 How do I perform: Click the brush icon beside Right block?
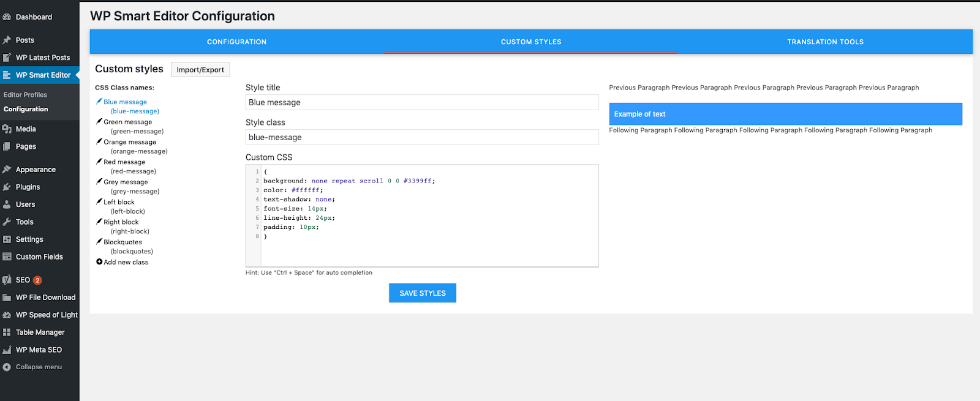click(x=99, y=222)
